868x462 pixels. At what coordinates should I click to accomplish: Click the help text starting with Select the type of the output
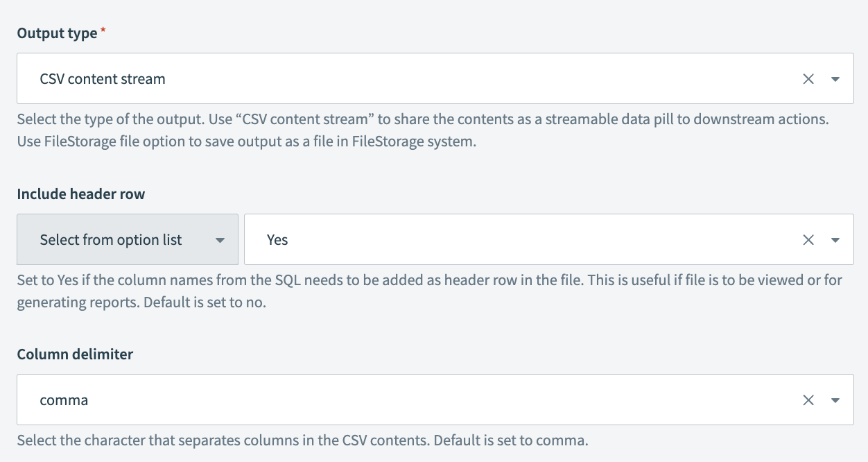423,119
